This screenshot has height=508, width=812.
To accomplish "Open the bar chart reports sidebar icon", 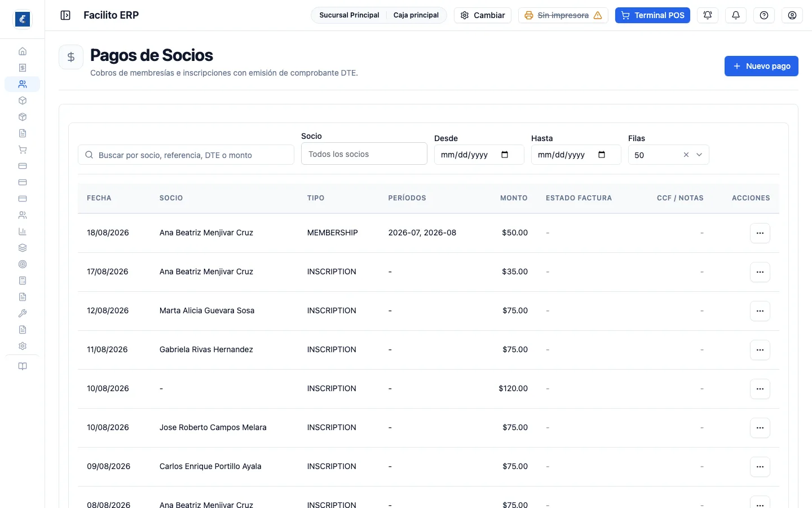I will tap(23, 231).
